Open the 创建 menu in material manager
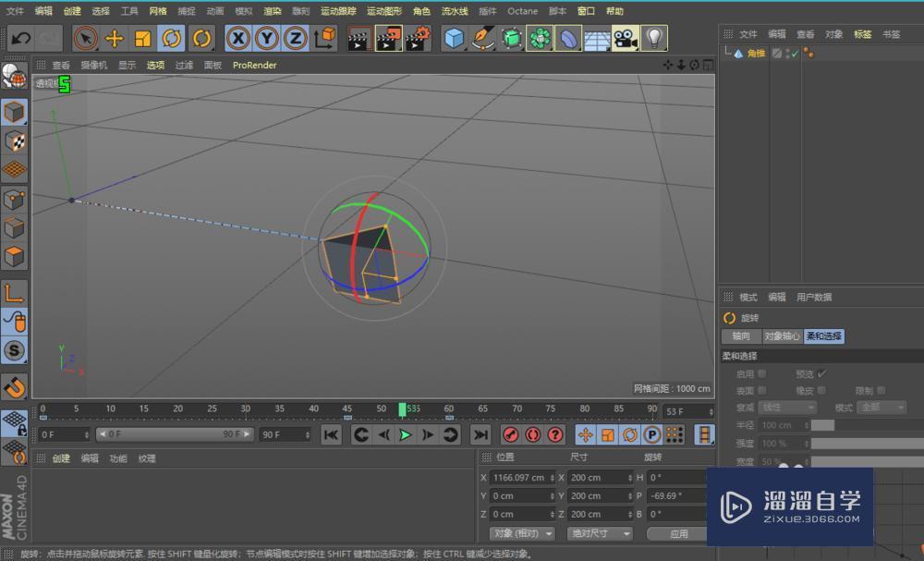Image resolution: width=924 pixels, height=561 pixels. pyautogui.click(x=61, y=457)
